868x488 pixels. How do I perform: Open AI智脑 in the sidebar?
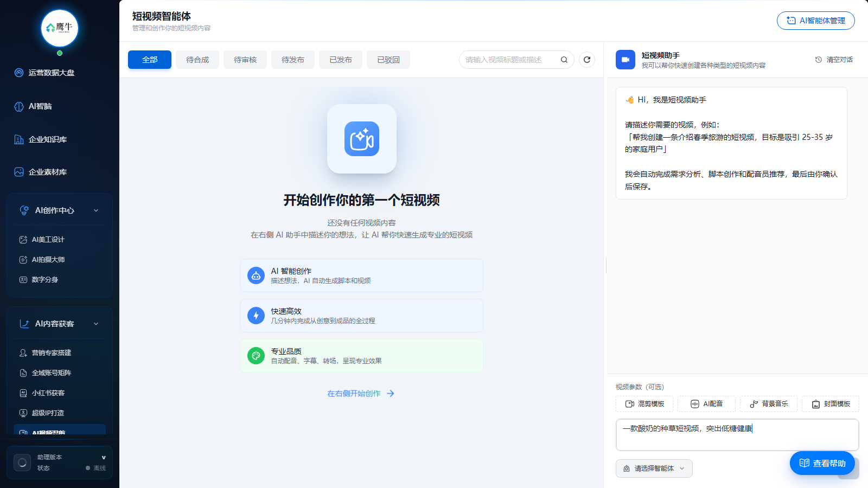click(x=33, y=106)
